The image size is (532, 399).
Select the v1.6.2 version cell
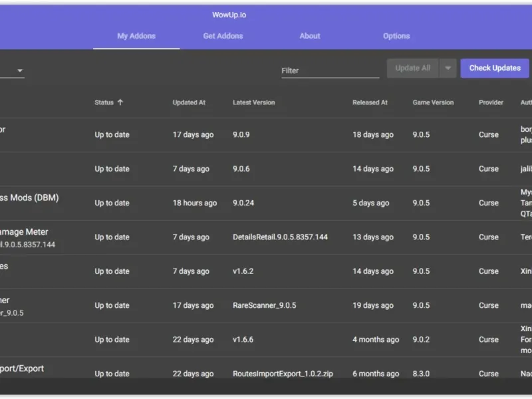click(x=243, y=271)
